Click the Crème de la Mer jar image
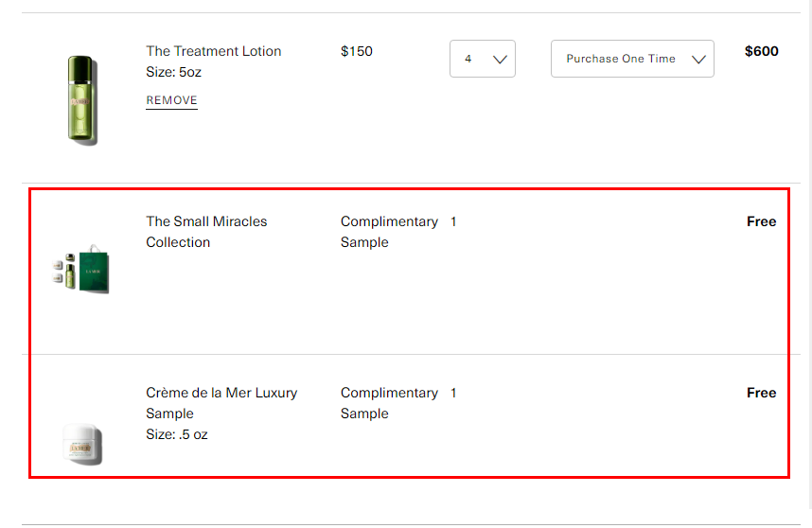812x528 pixels. click(x=82, y=444)
